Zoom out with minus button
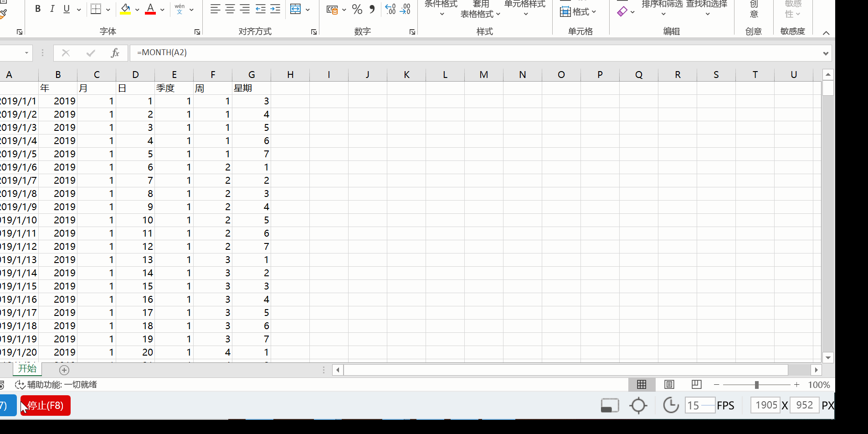This screenshot has width=868, height=434. pos(717,385)
